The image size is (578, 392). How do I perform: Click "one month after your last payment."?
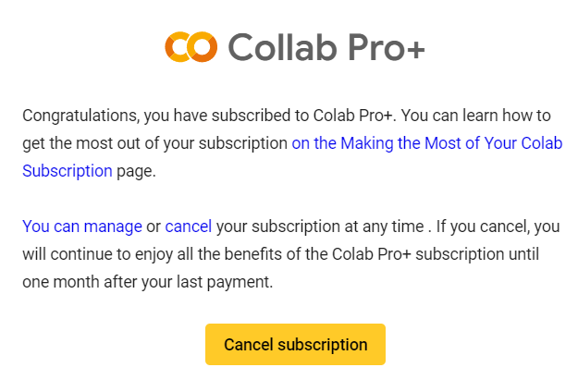[147, 282]
